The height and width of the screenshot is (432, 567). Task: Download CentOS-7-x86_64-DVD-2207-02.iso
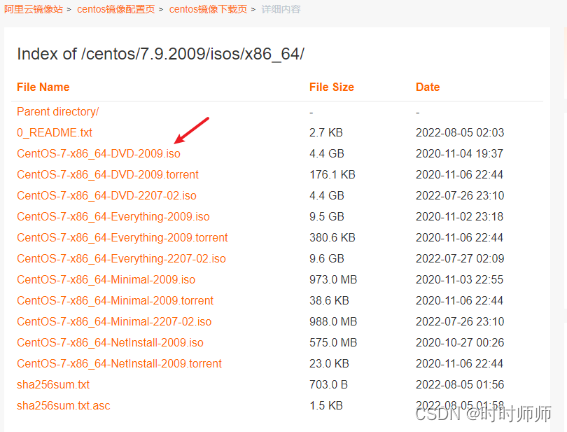[107, 196]
